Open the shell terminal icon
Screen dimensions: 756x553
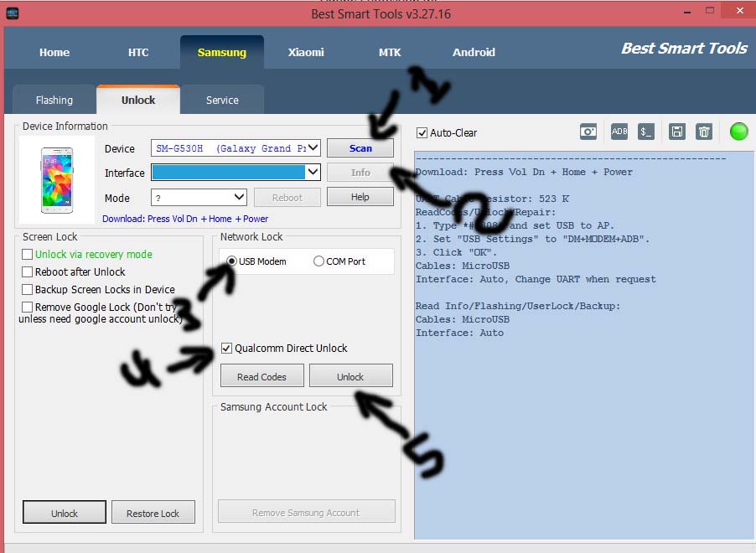(646, 132)
